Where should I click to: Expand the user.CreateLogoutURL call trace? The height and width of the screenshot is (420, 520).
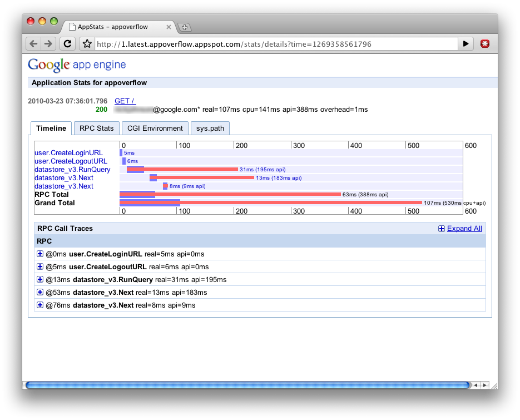[40, 266]
